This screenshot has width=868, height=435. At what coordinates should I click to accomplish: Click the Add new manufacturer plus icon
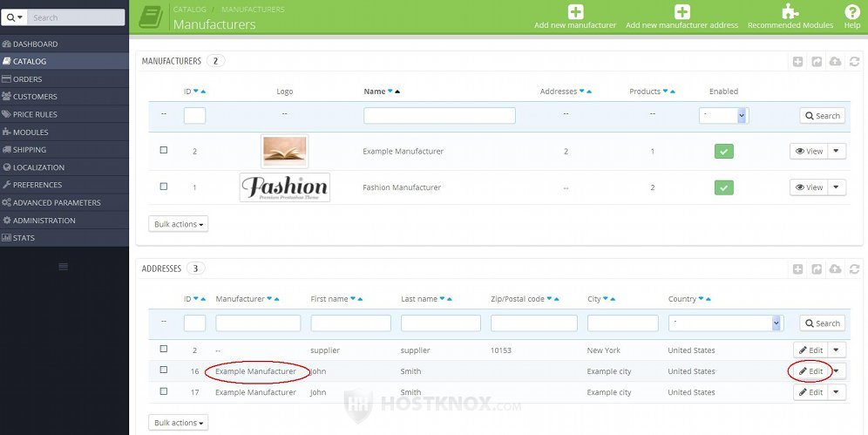(x=575, y=12)
